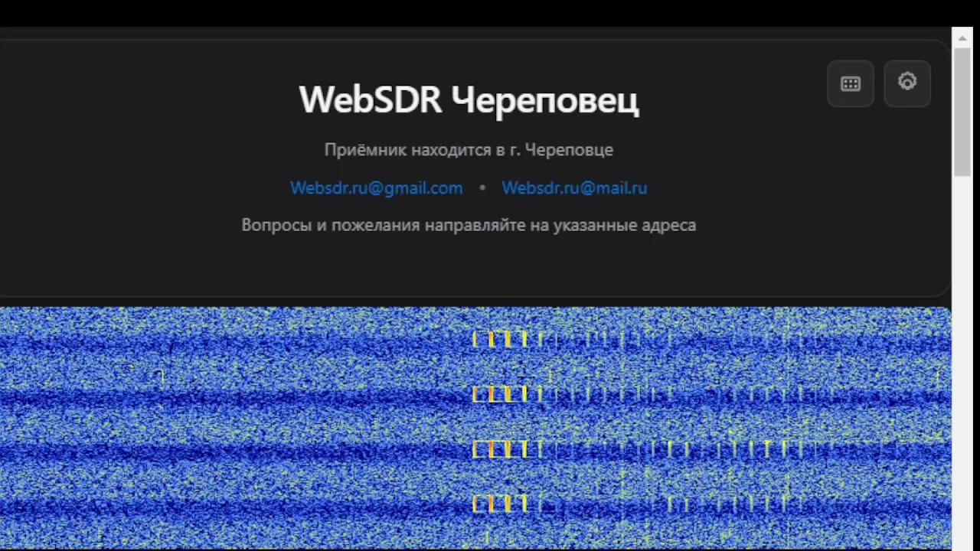The width and height of the screenshot is (980, 551).
Task: Click the text 'Вопросы и пожелания направляйте на указанные адреса'
Action: [469, 225]
